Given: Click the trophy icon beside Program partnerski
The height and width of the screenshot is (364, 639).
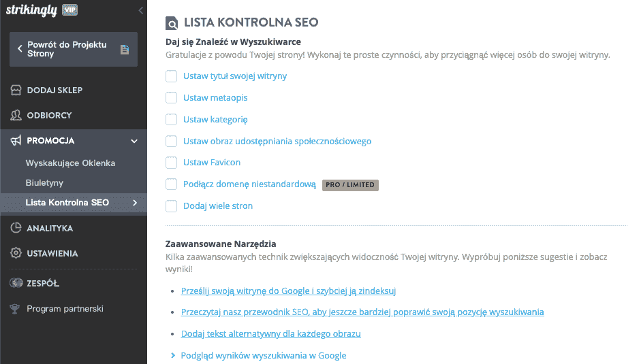Looking at the screenshot, I should tap(15, 309).
